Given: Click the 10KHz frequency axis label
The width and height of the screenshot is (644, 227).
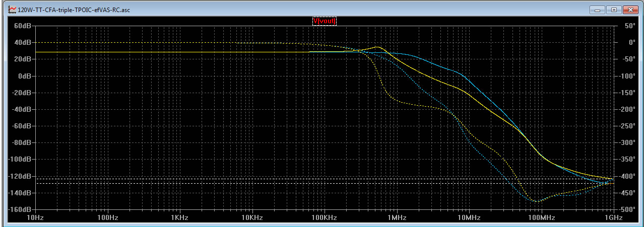Looking at the screenshot, I should (x=252, y=218).
